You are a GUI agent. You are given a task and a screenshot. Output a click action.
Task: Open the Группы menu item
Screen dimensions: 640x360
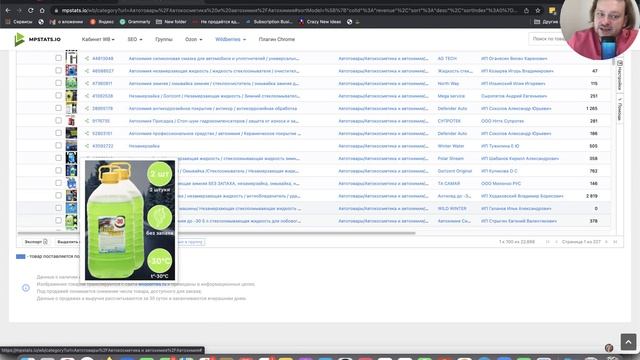[x=164, y=39]
